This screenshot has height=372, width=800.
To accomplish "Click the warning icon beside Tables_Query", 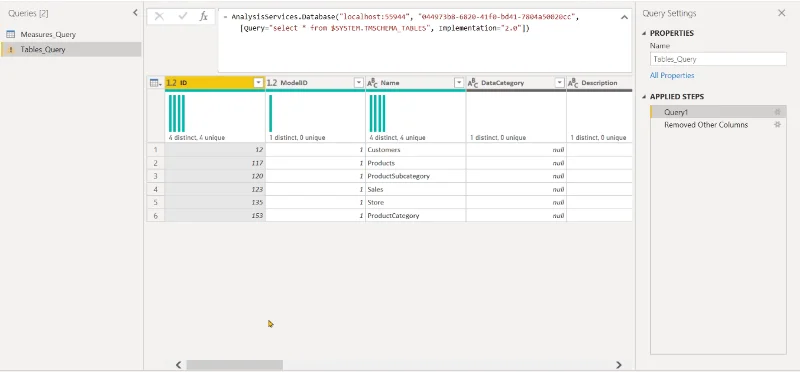I will pyautogui.click(x=10, y=49).
